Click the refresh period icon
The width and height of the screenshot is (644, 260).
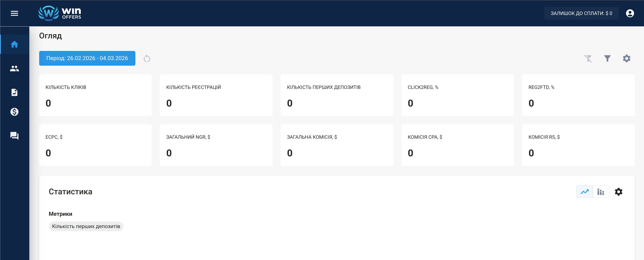(147, 59)
